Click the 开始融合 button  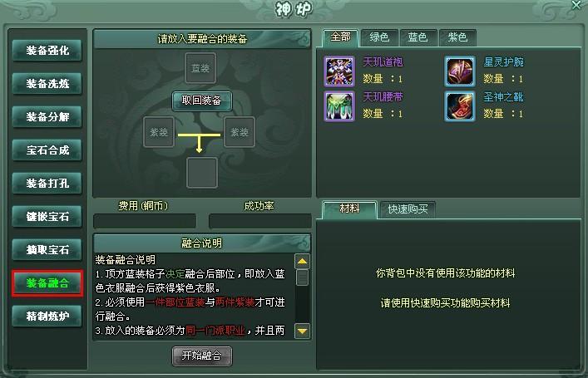(202, 356)
